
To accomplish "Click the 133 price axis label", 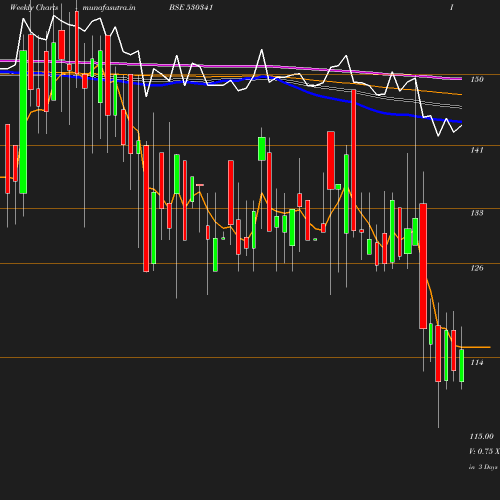I will (477, 213).
